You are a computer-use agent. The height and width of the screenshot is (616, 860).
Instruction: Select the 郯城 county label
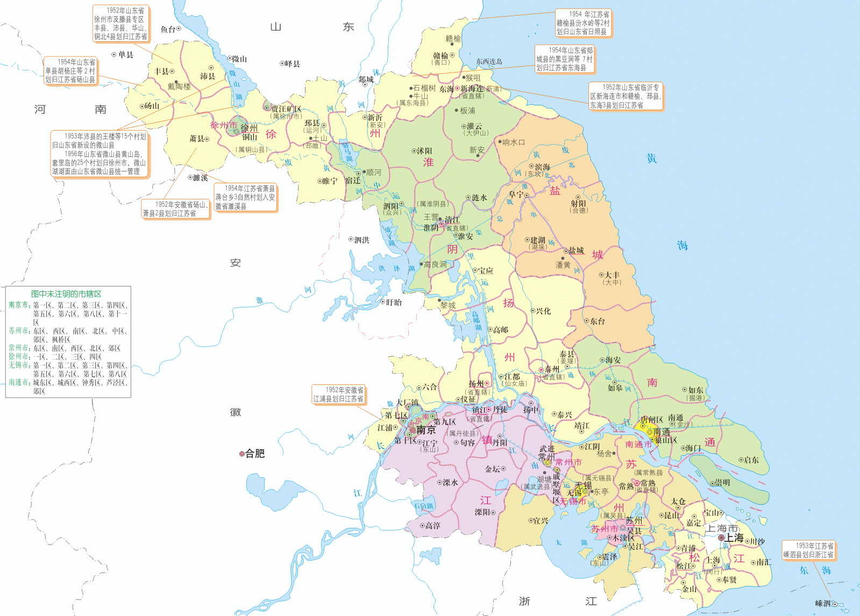point(366,79)
